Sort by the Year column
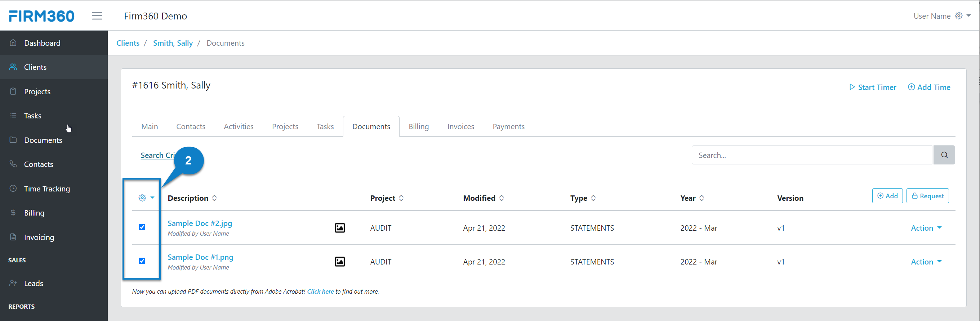The image size is (980, 321). click(x=692, y=198)
